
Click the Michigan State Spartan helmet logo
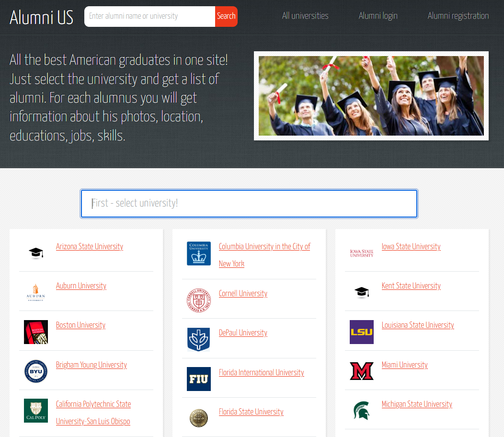pyautogui.click(x=361, y=411)
